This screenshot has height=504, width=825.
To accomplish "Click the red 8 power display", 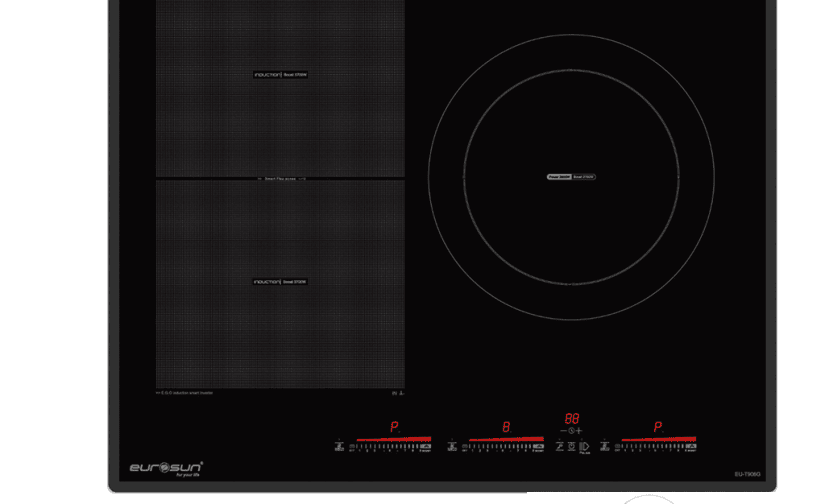I will (506, 427).
